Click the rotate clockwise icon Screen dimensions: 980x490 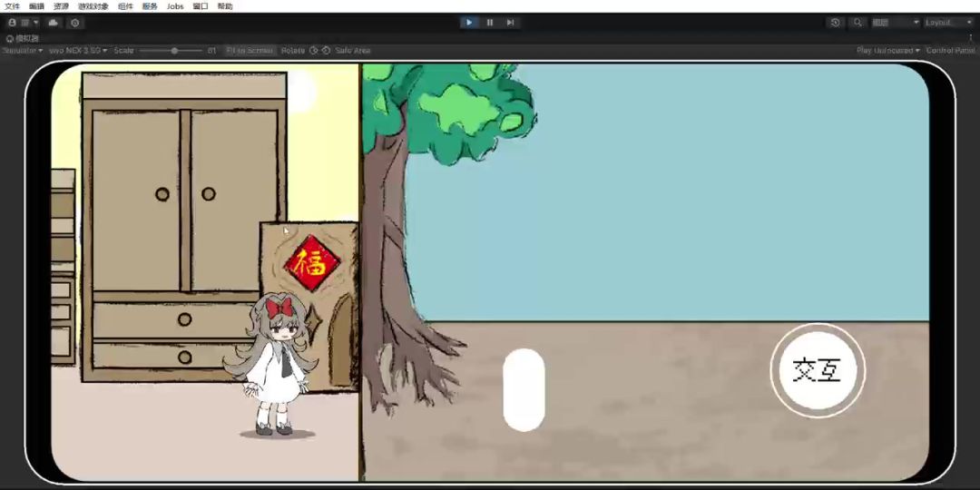pos(326,51)
